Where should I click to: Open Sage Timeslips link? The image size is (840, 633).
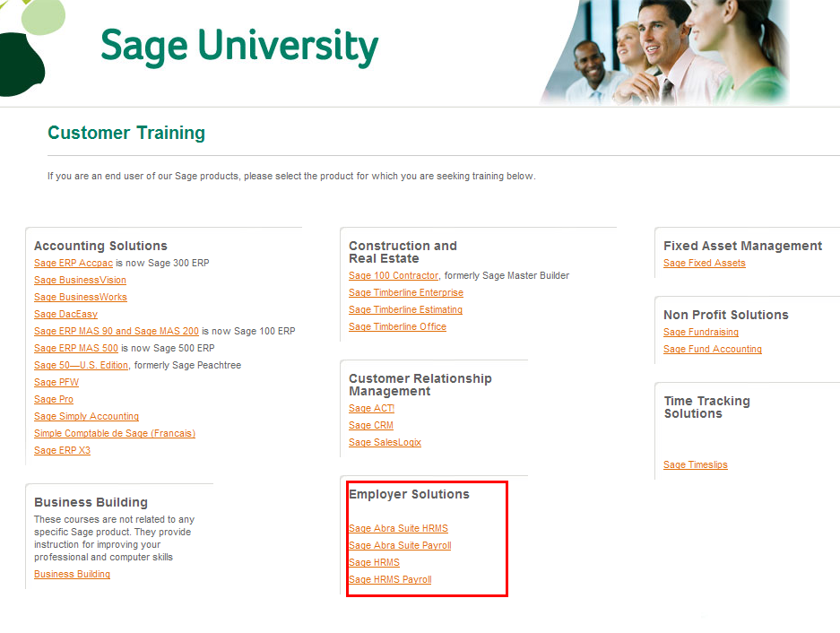[695, 464]
